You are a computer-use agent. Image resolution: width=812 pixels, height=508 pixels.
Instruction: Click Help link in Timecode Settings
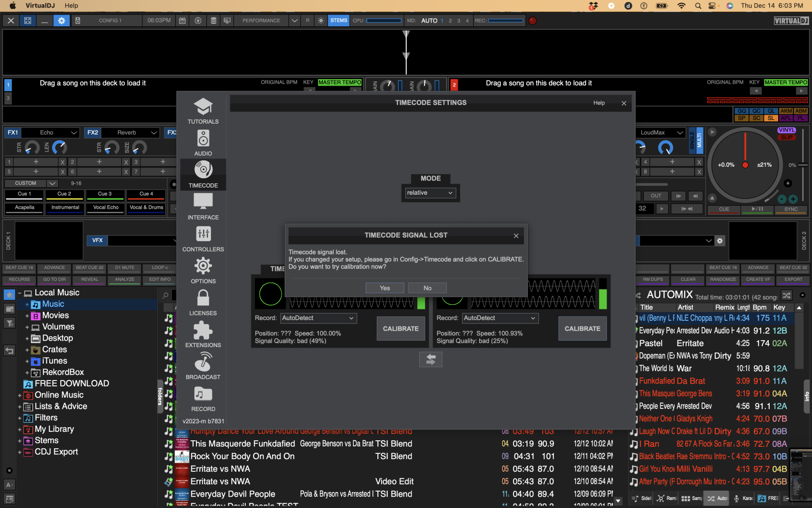(x=599, y=103)
